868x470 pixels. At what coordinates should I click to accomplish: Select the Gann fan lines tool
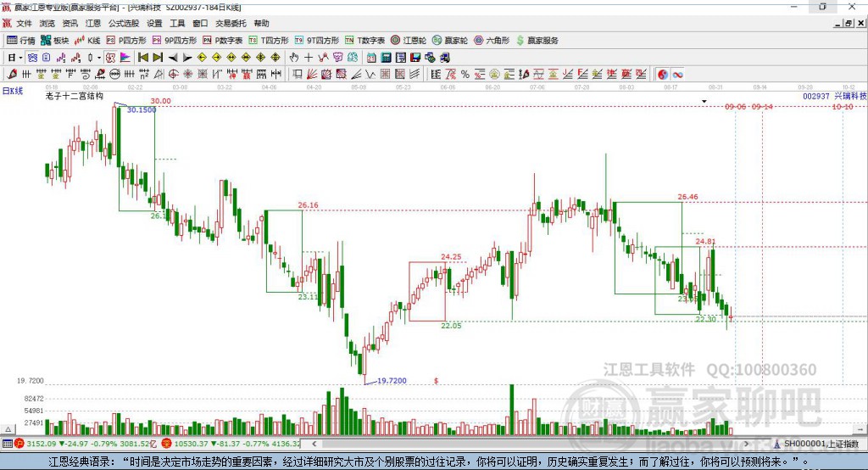pyautogui.click(x=312, y=74)
